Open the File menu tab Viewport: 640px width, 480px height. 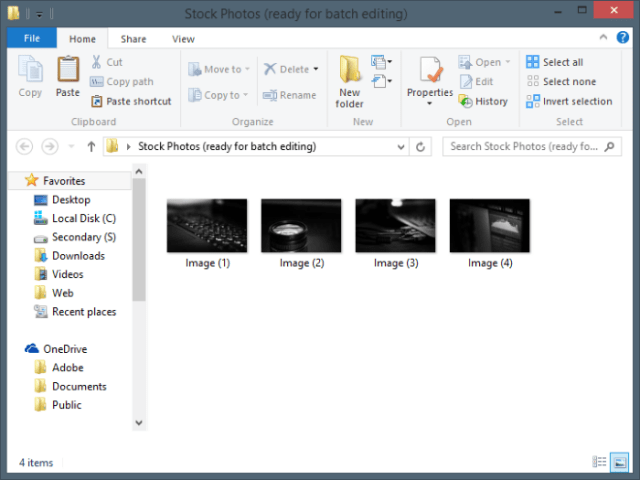pos(32,38)
